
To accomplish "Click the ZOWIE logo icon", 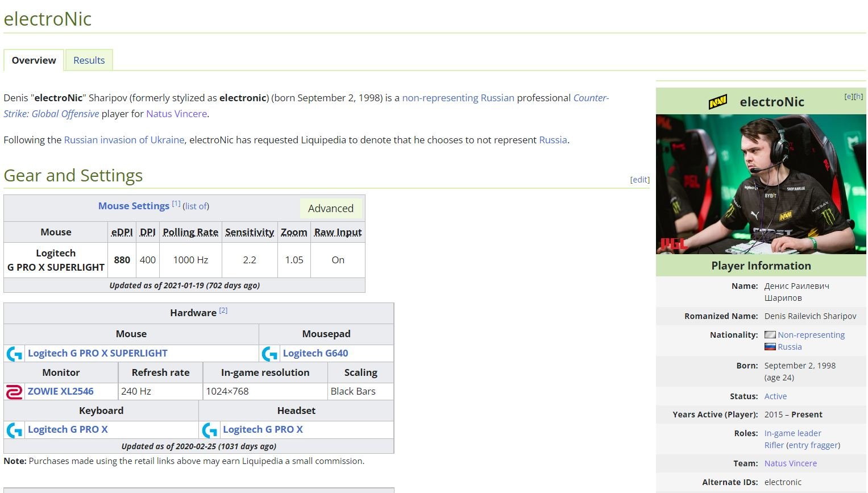I will pos(14,392).
